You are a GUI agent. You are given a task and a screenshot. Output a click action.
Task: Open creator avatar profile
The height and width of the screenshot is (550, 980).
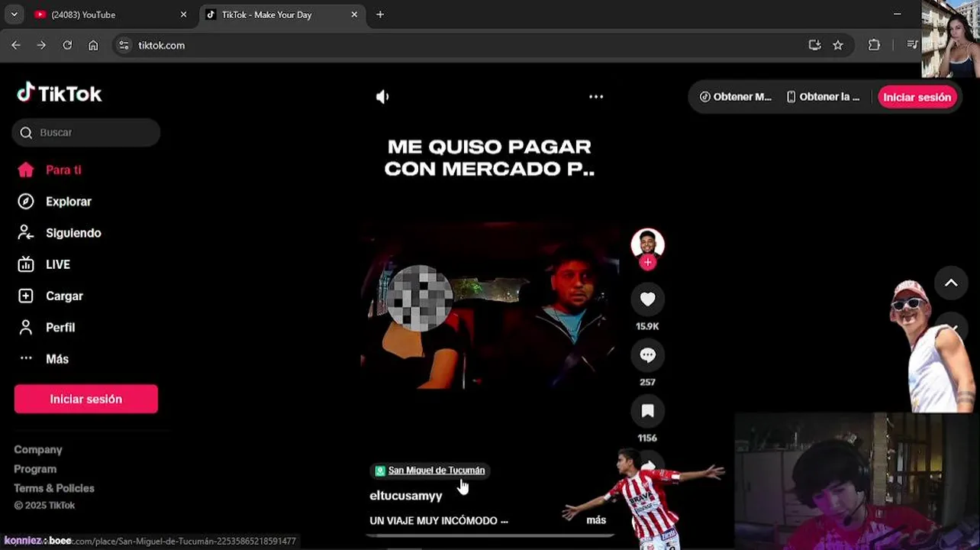click(647, 244)
